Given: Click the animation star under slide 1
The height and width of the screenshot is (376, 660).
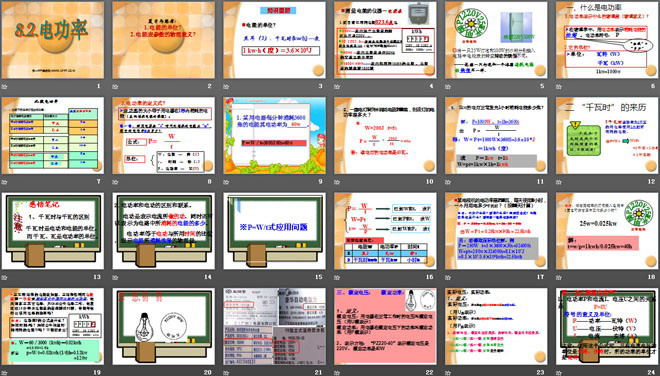Looking at the screenshot, I should pos(5,87).
